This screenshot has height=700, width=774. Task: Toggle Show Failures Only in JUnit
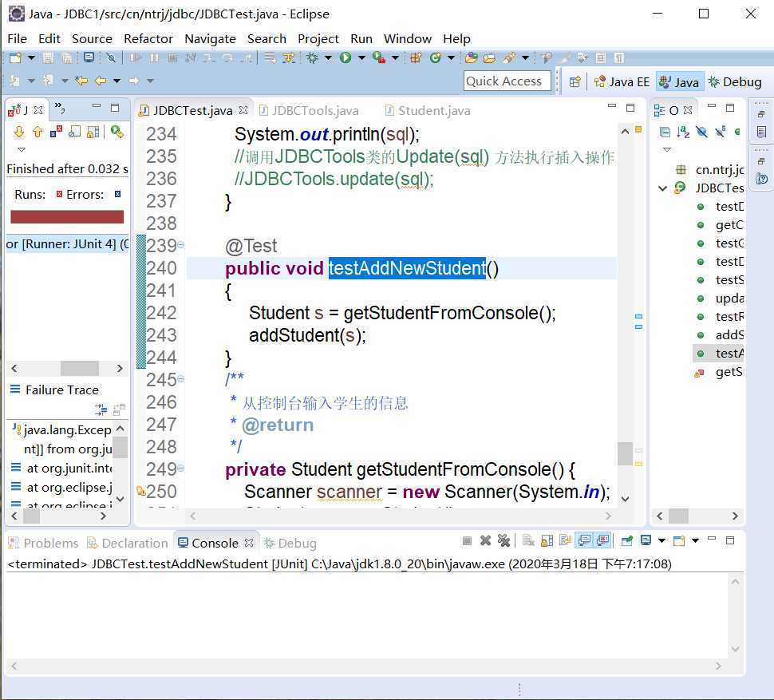(x=57, y=132)
